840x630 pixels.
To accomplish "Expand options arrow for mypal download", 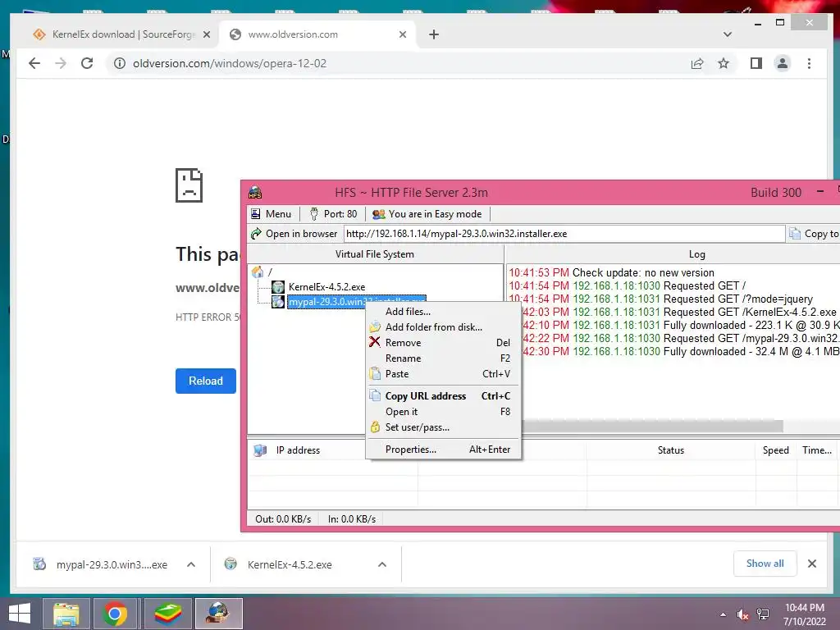I will (x=191, y=564).
